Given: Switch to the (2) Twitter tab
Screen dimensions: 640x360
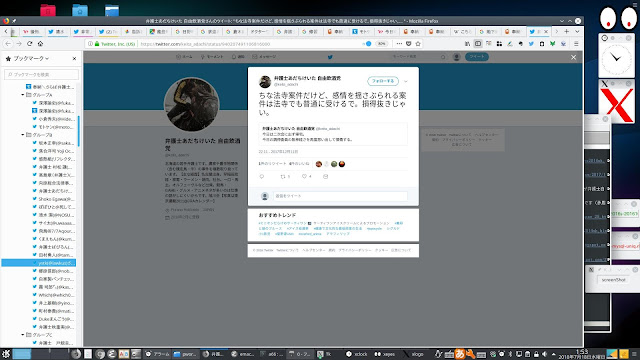Looking at the screenshot, I should click(108, 31).
